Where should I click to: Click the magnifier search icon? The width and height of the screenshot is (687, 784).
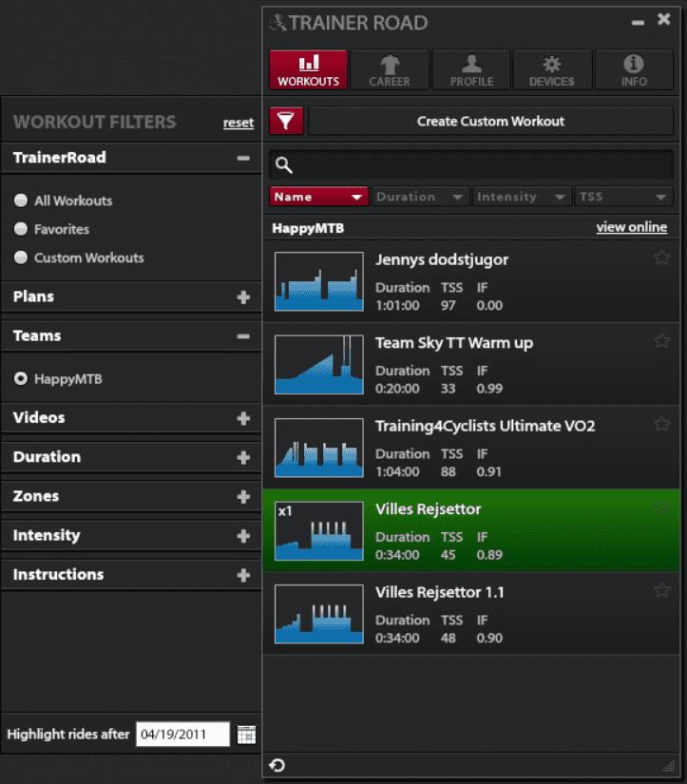coord(283,165)
